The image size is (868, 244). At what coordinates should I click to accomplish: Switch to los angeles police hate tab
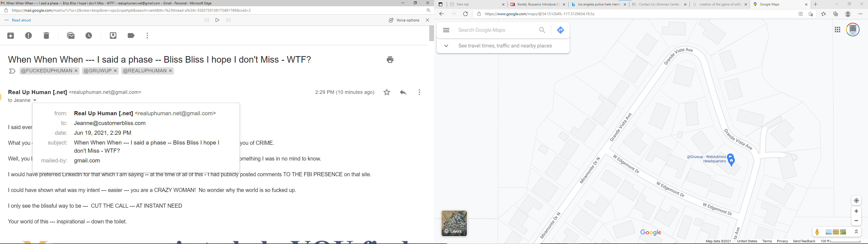599,4
